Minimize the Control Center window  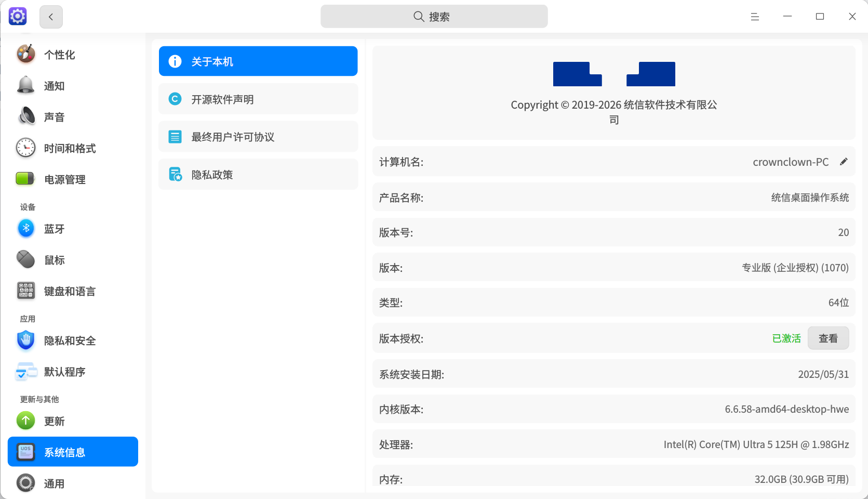tap(787, 17)
